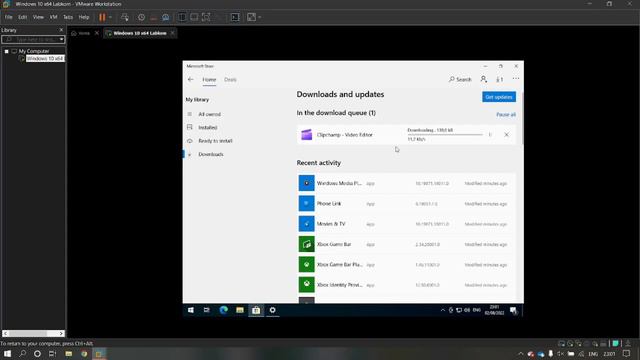Select Windows 10 x64 in Library tree
The width and height of the screenshot is (640, 360).
point(44,59)
